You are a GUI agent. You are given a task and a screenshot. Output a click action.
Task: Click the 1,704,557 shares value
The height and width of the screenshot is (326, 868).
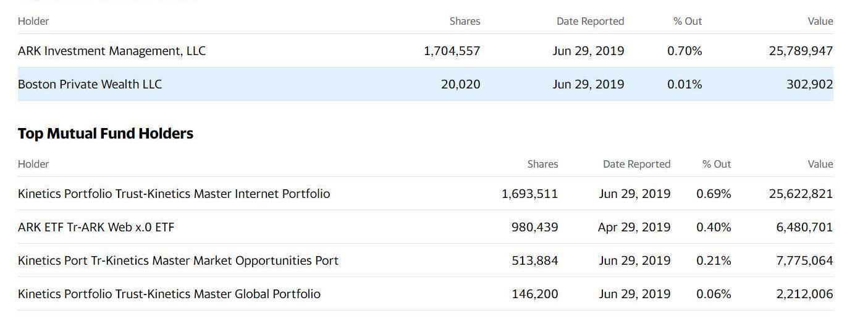pyautogui.click(x=452, y=51)
